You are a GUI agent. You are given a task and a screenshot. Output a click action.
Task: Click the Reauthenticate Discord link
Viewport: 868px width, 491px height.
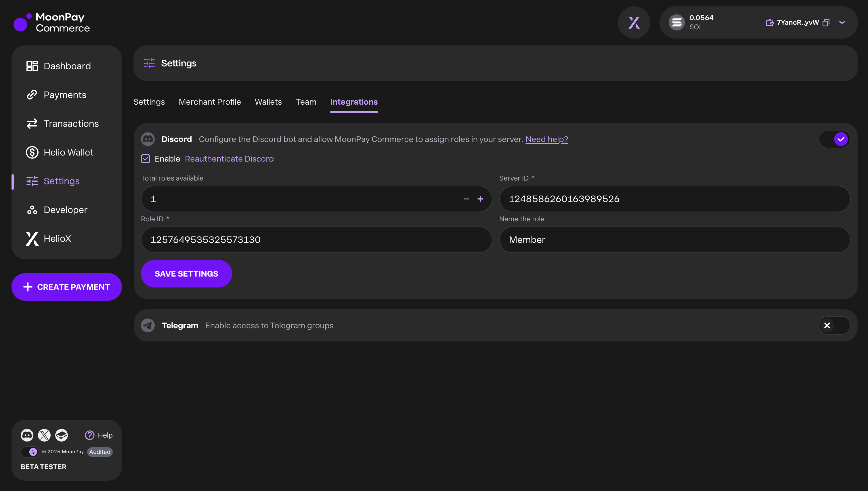229,159
